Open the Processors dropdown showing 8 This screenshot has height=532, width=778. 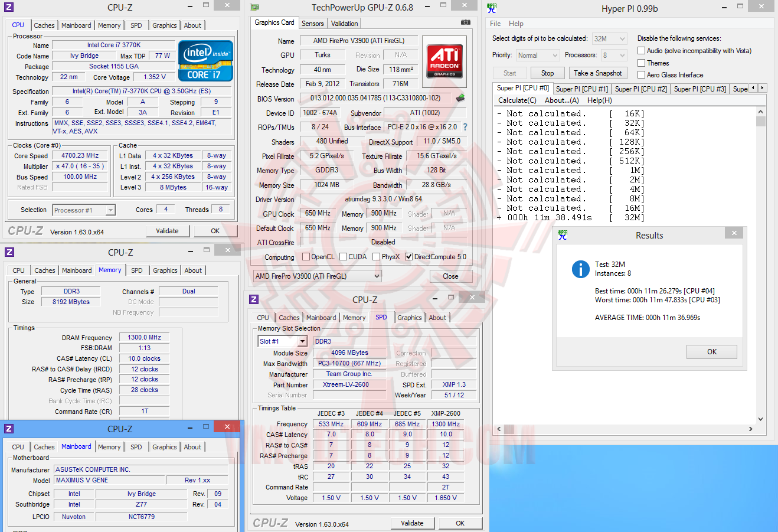pos(613,56)
